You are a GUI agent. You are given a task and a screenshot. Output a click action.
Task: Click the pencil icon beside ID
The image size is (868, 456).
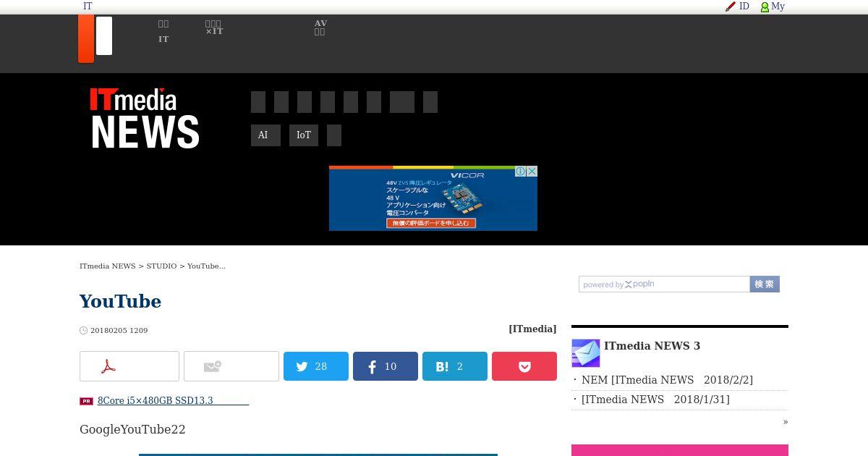(731, 7)
